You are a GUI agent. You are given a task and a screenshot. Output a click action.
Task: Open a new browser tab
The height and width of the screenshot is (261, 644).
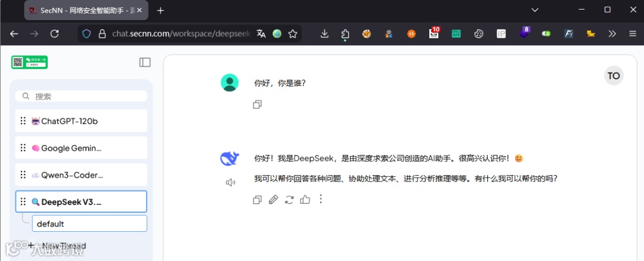160,11
